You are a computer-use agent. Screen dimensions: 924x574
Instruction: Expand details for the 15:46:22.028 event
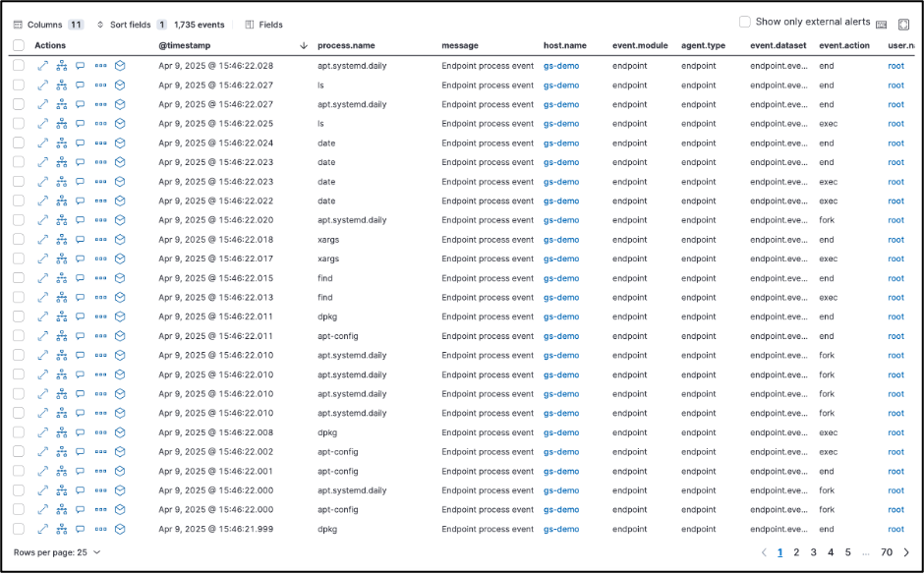coord(42,66)
